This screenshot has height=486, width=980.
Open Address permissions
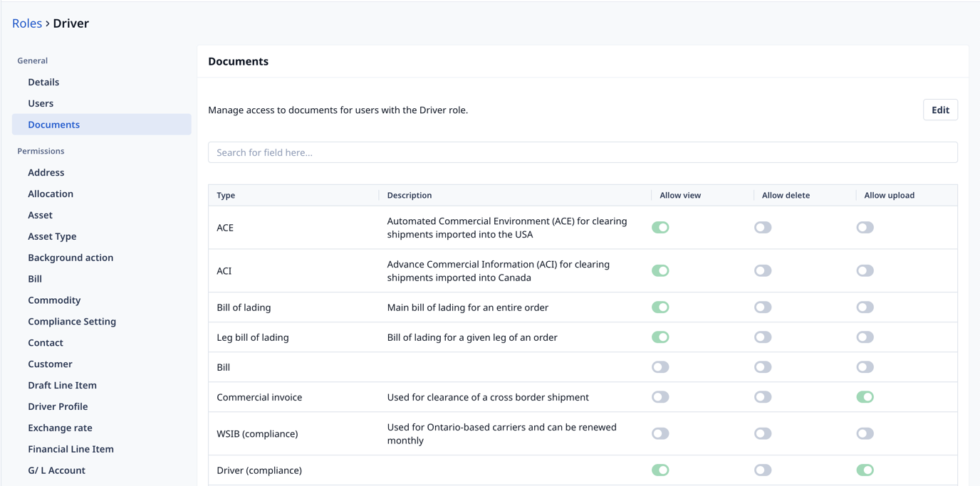pos(102,172)
